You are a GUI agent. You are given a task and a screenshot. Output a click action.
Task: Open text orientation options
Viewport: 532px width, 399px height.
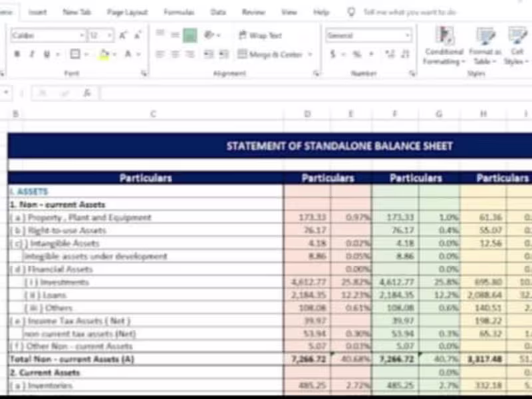[x=209, y=35]
